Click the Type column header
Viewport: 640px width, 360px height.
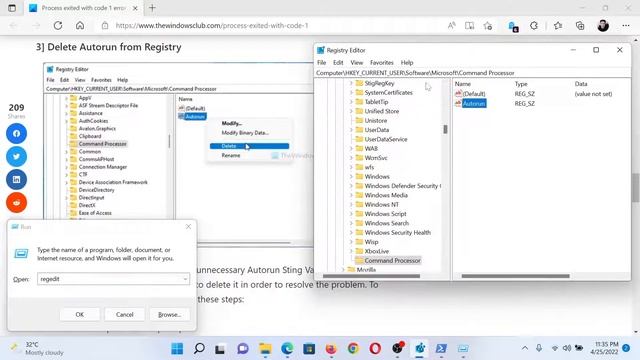(521, 84)
